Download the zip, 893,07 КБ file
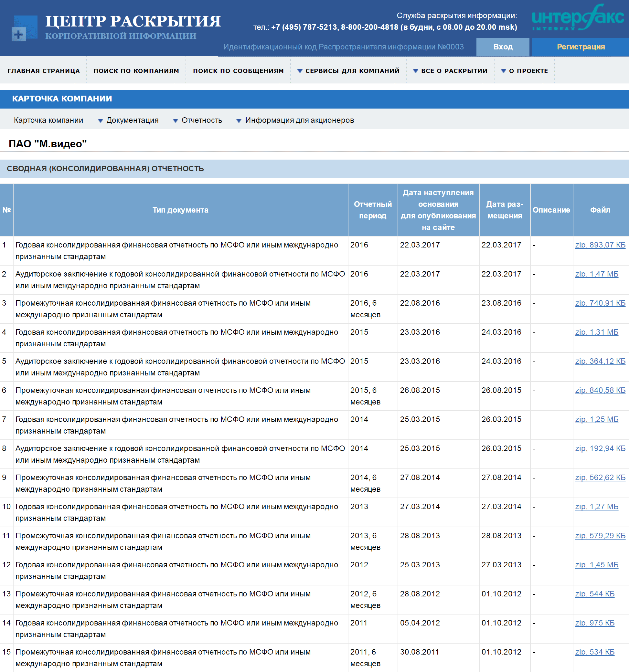 [x=600, y=245]
